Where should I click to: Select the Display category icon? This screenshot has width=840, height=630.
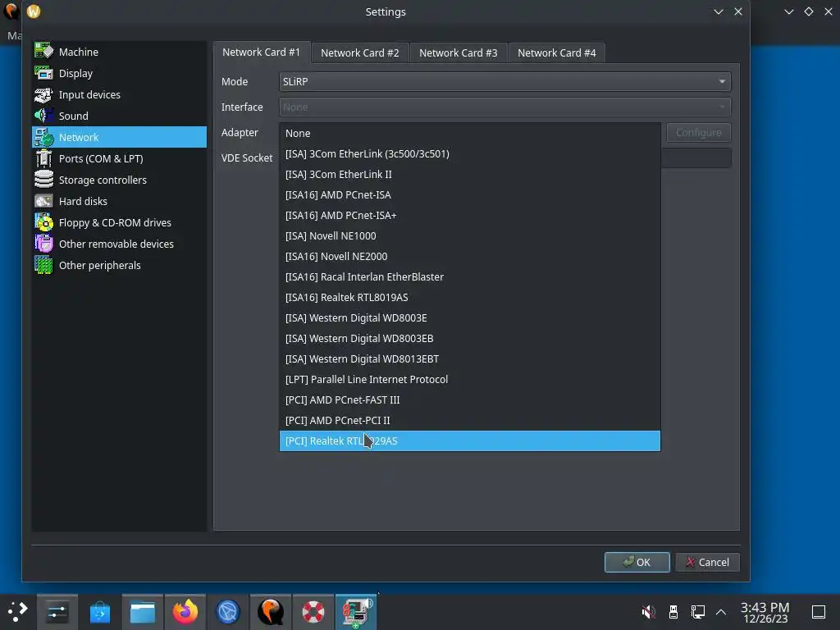tap(44, 73)
